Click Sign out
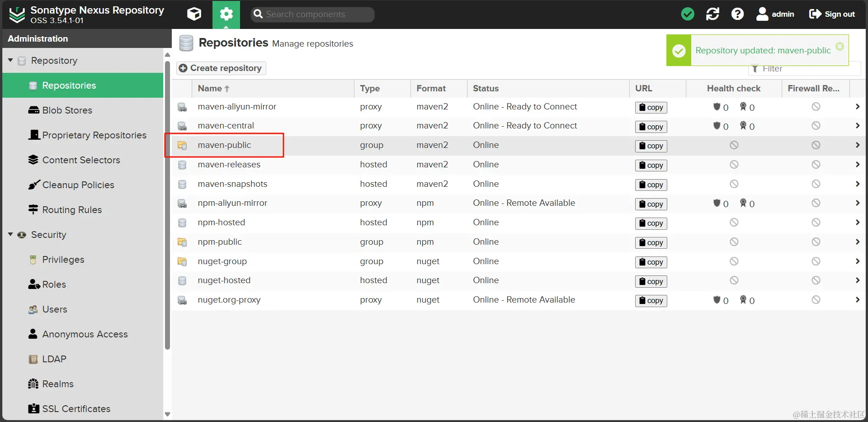The image size is (868, 422). click(x=832, y=14)
